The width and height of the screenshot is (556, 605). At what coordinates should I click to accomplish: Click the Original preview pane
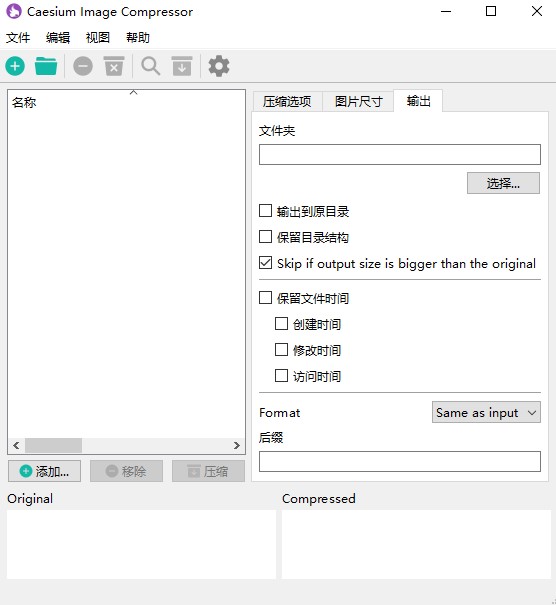pos(141,544)
